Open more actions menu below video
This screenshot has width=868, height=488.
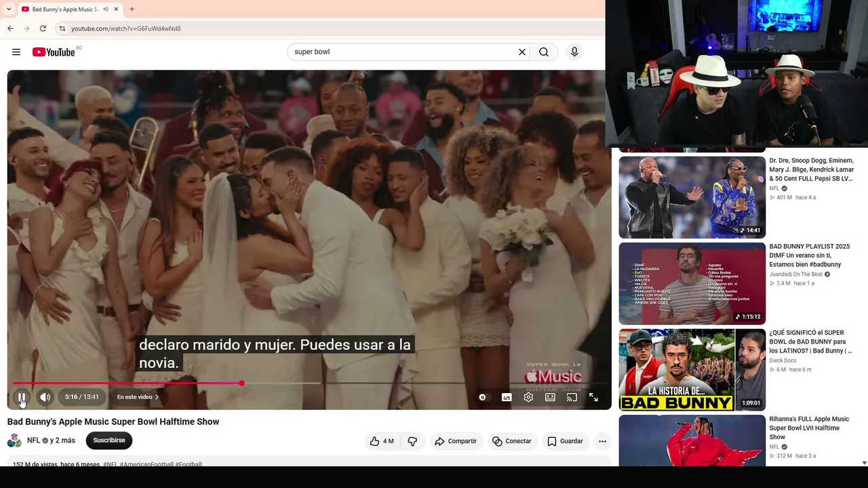[602, 441]
